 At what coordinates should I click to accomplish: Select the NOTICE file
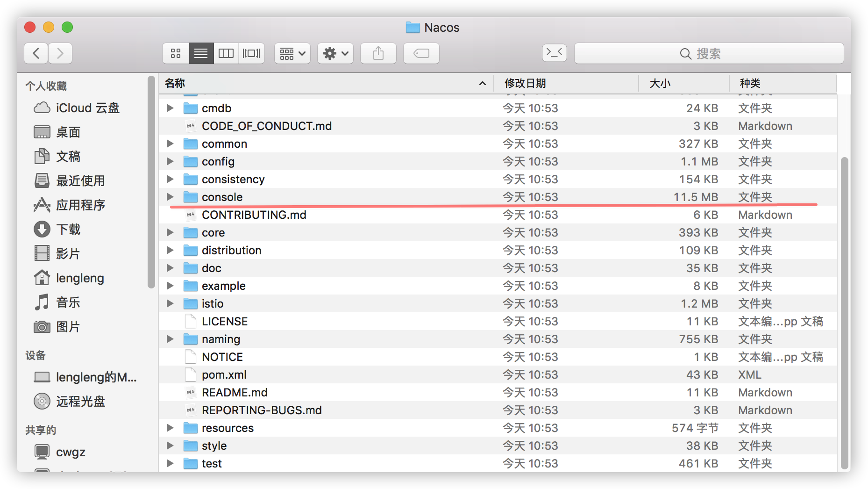[498, 357]
